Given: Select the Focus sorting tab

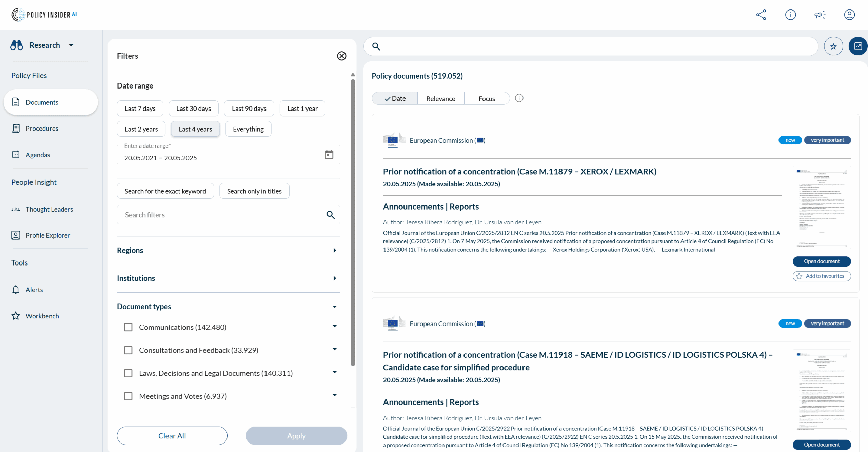Looking at the screenshot, I should click(x=487, y=99).
